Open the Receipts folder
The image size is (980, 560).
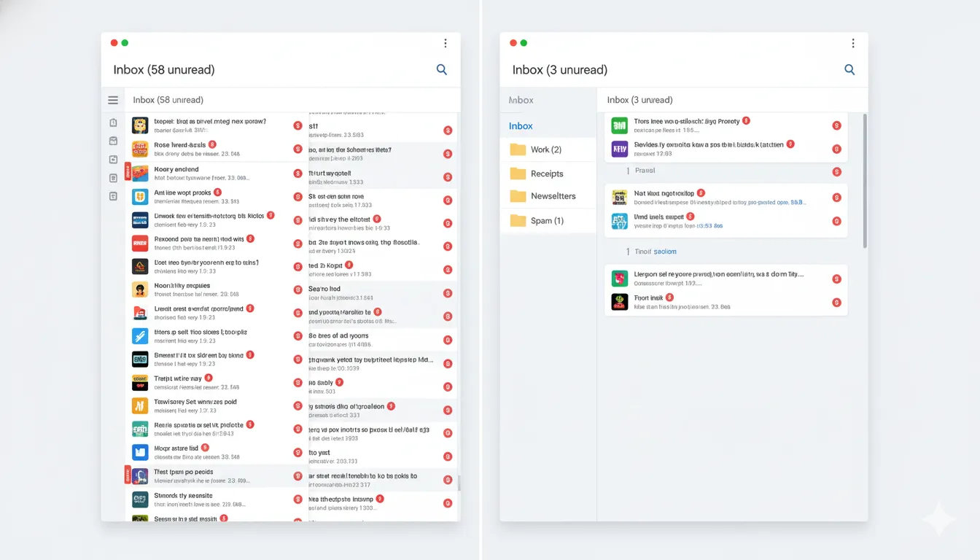[x=548, y=174]
